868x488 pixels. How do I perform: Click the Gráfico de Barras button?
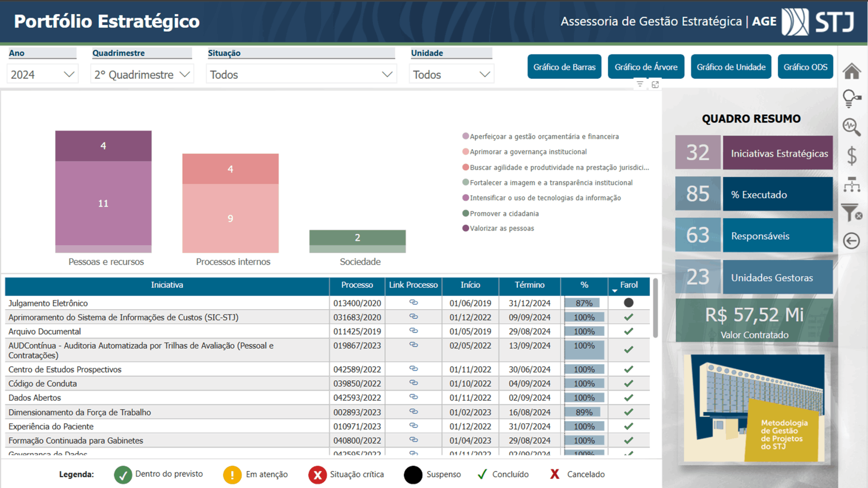click(x=564, y=67)
